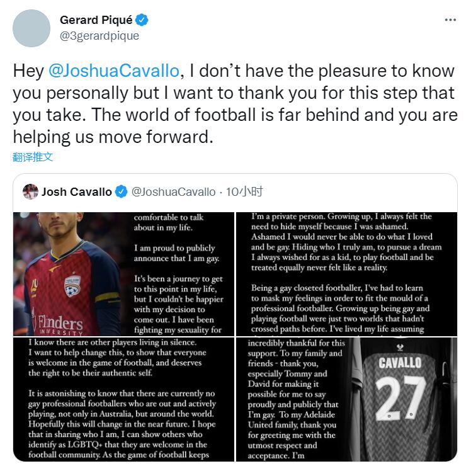Click the Josh Cavallo display name
This screenshot has width=471, height=476.
coord(77,192)
